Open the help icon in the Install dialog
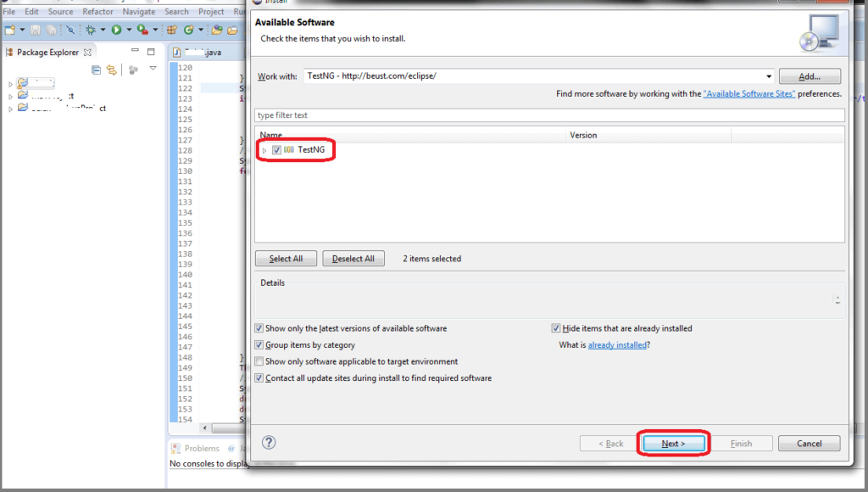Image resolution: width=868 pixels, height=492 pixels. click(x=269, y=442)
